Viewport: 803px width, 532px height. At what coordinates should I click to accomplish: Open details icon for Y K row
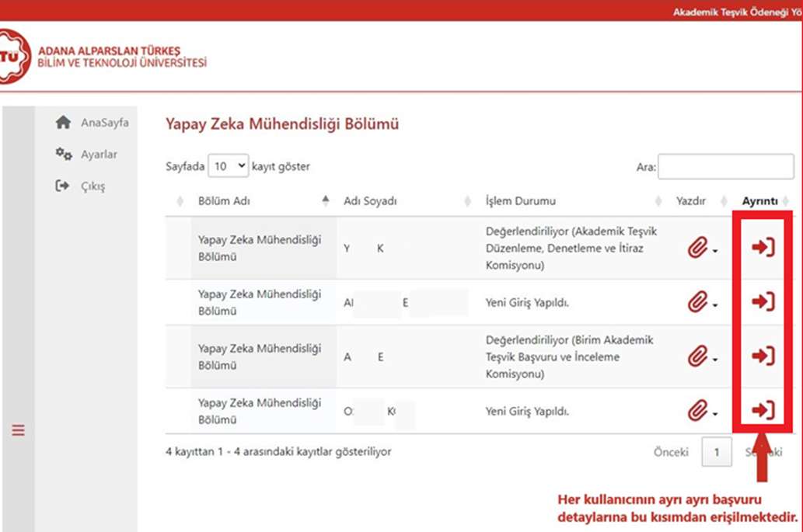pyautogui.click(x=763, y=248)
